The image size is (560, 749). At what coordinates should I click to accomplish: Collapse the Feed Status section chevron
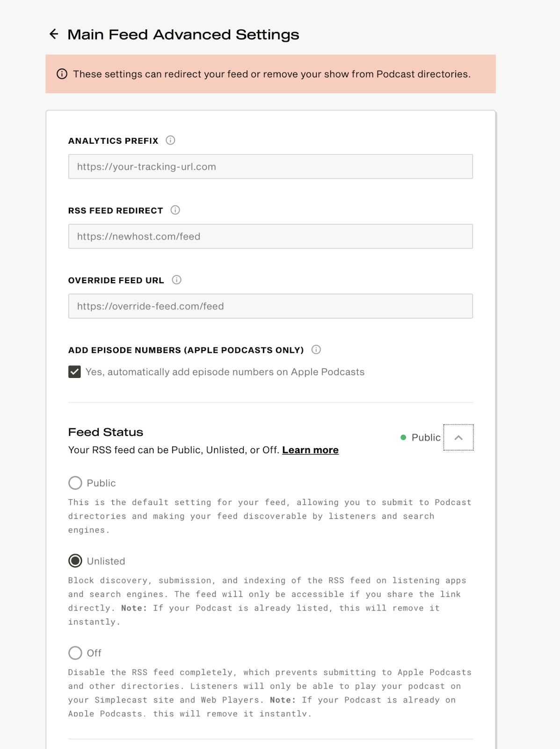coord(458,438)
